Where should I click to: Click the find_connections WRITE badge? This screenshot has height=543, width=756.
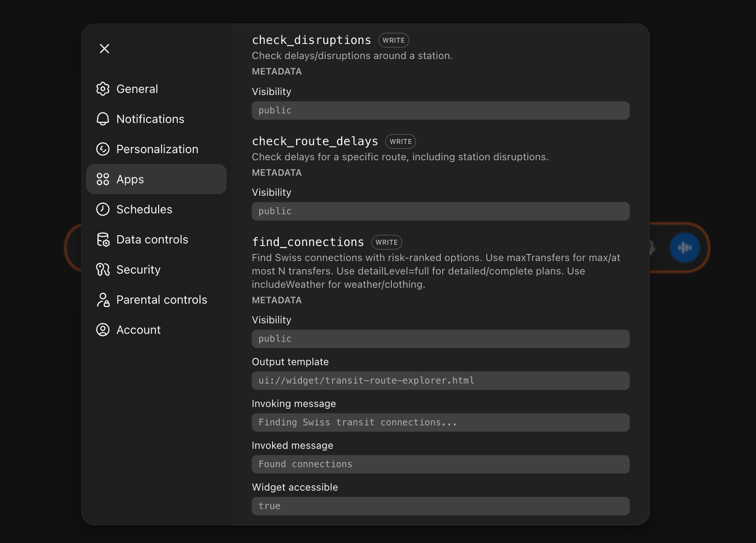[x=387, y=242]
